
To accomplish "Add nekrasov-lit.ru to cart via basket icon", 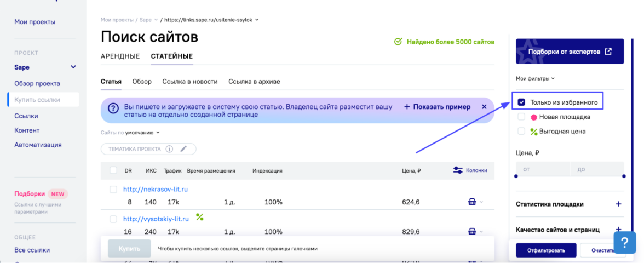I will coord(472,202).
